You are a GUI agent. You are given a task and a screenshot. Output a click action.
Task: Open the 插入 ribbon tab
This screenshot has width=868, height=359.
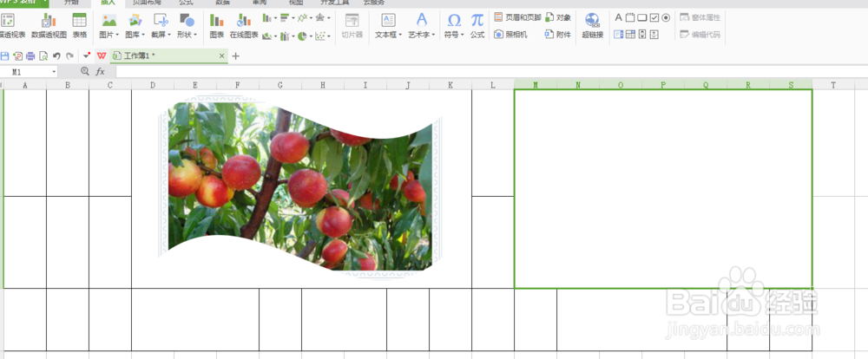[108, 3]
